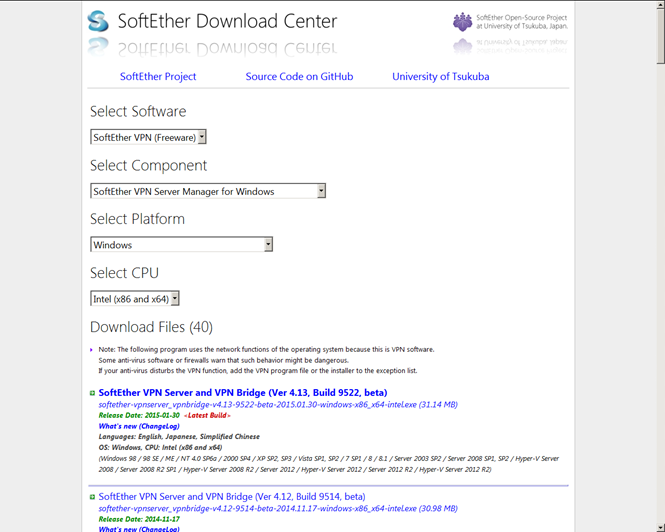Download the v4.13-9522-beta exe file link

coord(278,405)
